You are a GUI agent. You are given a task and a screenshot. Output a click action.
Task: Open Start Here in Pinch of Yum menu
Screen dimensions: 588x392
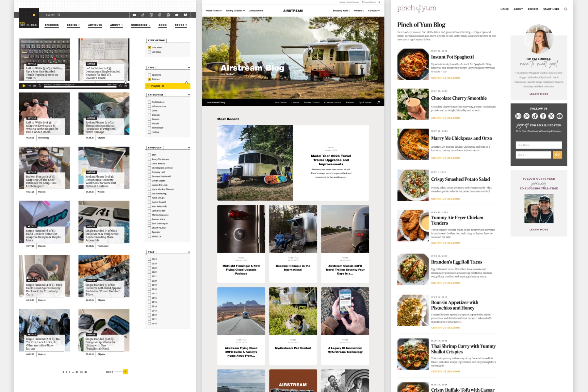(551, 9)
